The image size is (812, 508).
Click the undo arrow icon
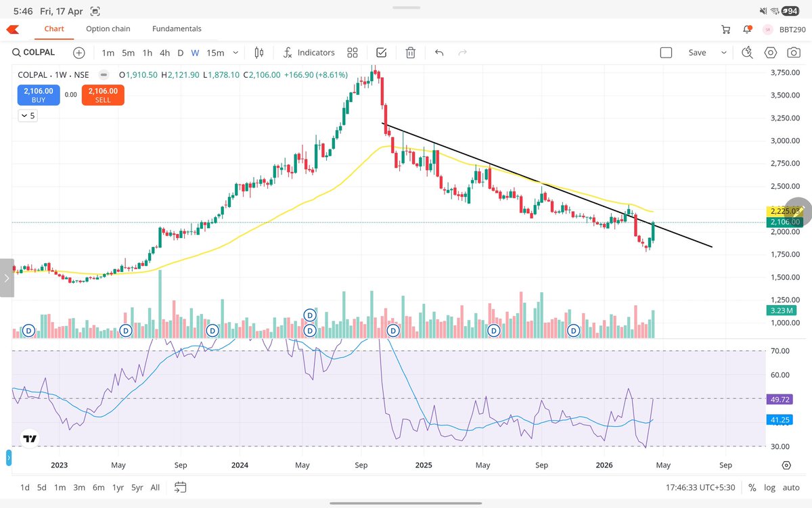(438, 52)
